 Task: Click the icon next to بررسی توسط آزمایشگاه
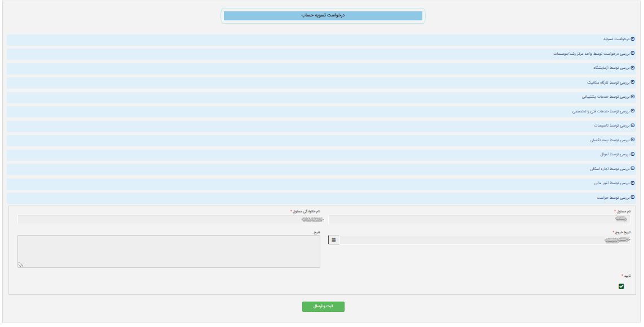pyautogui.click(x=632, y=68)
